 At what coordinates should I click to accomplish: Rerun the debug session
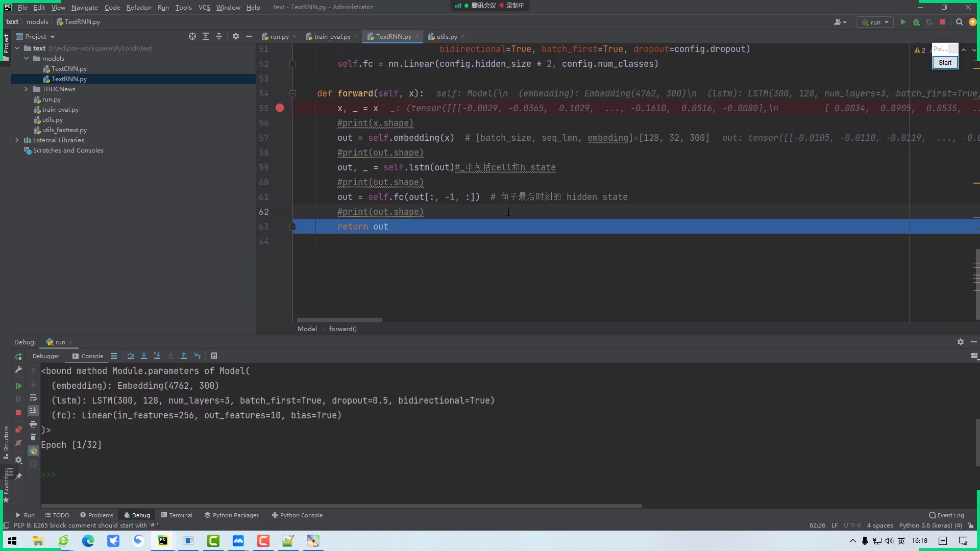(18, 357)
